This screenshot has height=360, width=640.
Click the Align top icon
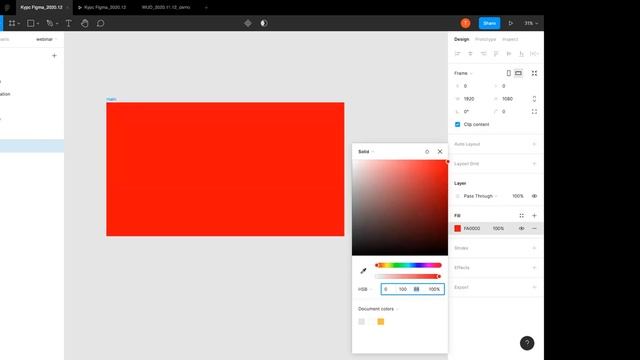pyautogui.click(x=496, y=53)
